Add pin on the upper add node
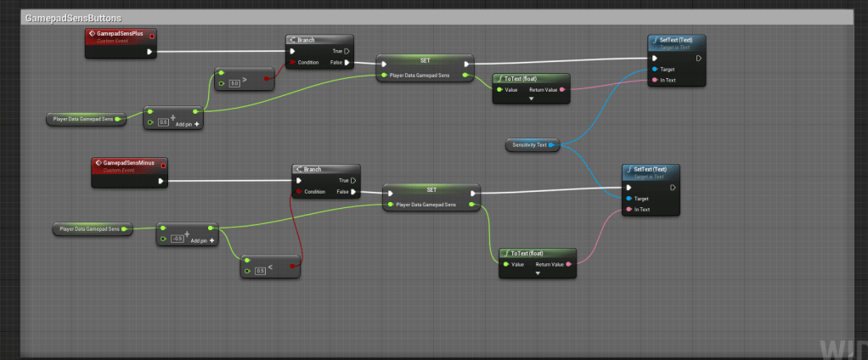This screenshot has width=868, height=360. (x=197, y=123)
